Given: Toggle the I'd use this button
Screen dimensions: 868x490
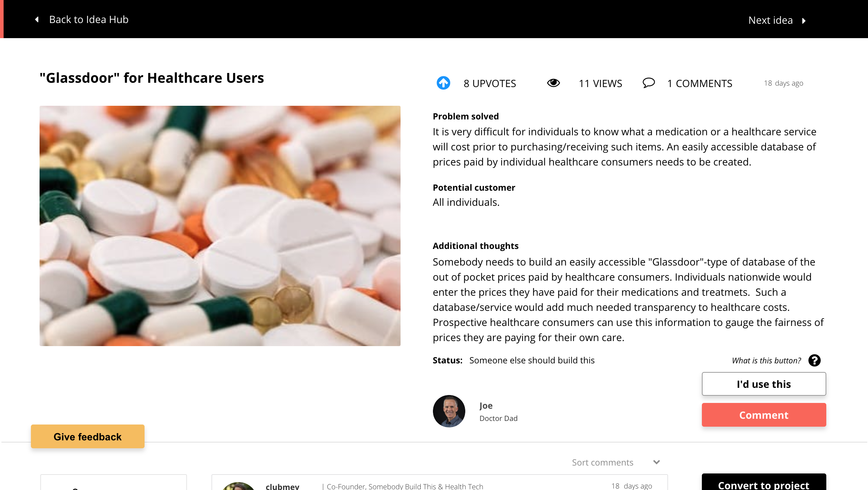Looking at the screenshot, I should (x=764, y=384).
